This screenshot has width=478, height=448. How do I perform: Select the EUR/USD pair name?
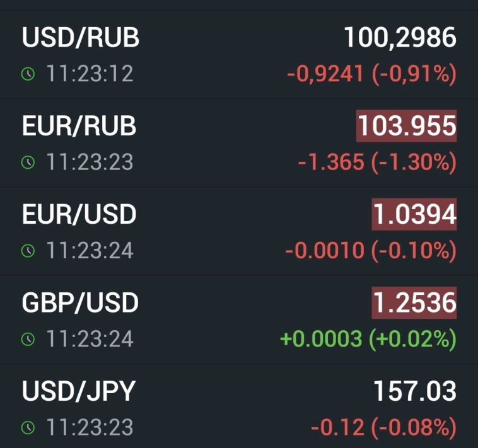79,215
